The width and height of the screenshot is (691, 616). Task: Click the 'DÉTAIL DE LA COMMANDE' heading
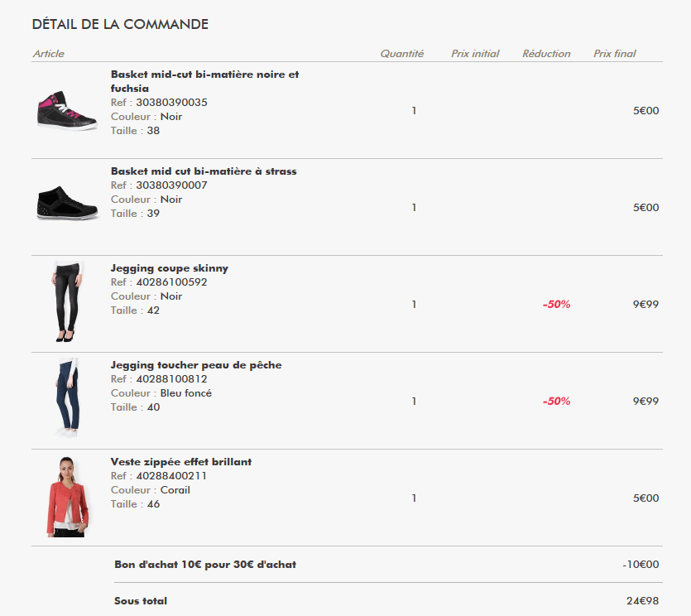[x=120, y=25]
